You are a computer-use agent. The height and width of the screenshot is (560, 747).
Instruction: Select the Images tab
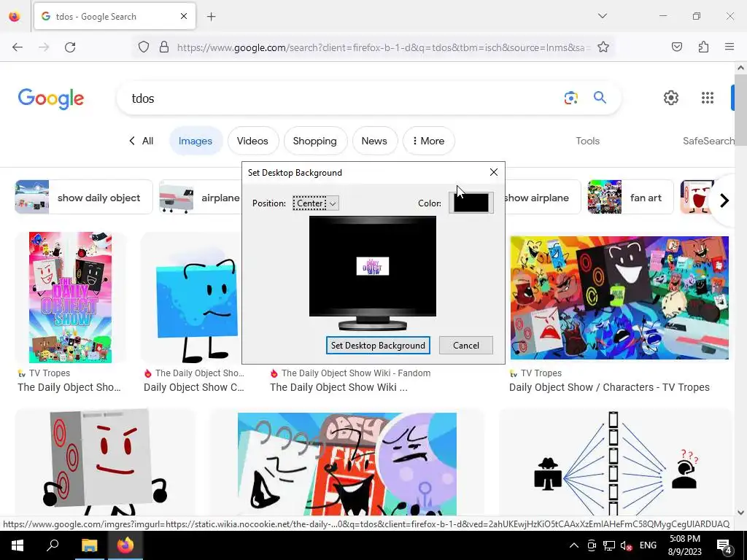click(x=196, y=141)
